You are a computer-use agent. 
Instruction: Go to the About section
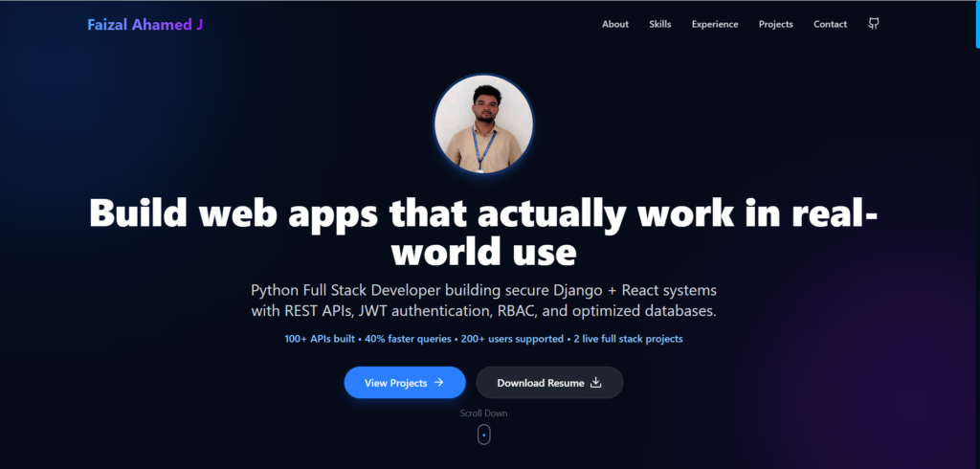pyautogui.click(x=615, y=24)
